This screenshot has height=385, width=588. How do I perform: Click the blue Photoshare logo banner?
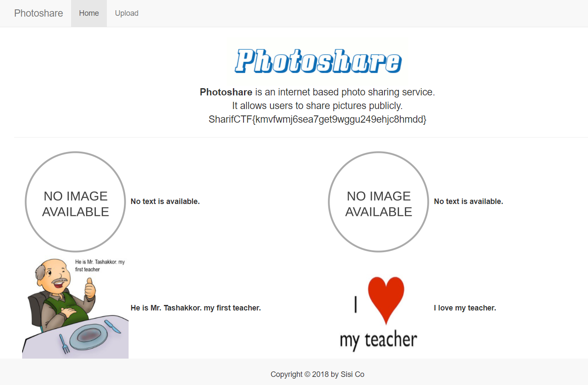pyautogui.click(x=318, y=61)
